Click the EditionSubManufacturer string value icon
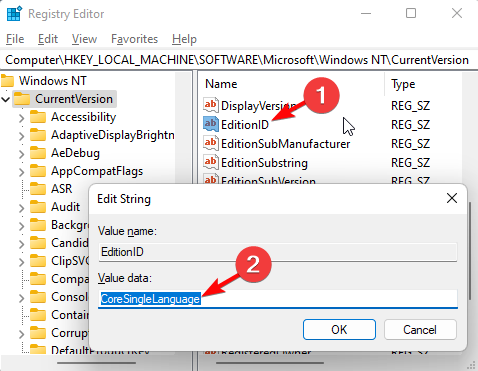The image size is (478, 371). point(211,143)
